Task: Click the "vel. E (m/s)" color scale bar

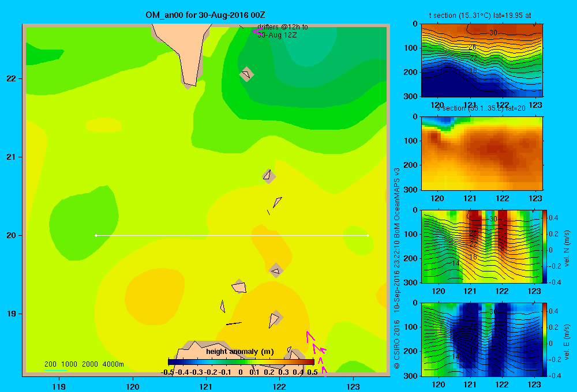Action: [545, 340]
